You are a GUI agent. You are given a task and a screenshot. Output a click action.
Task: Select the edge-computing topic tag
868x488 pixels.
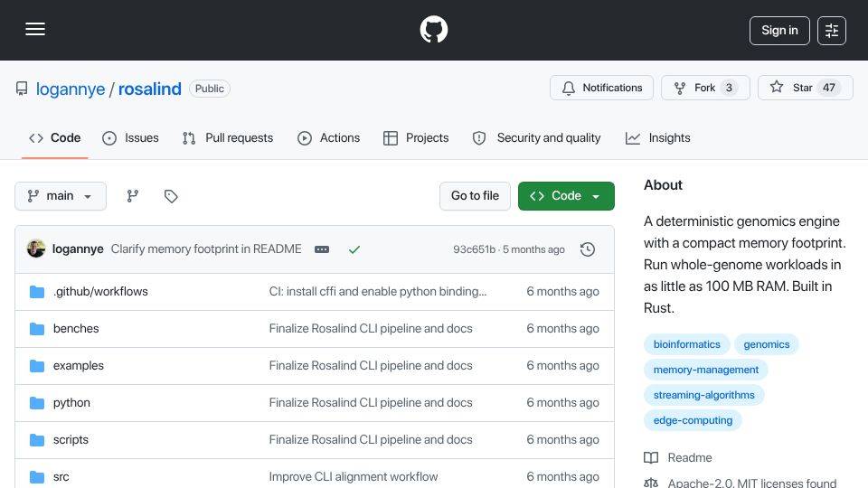[x=693, y=420]
